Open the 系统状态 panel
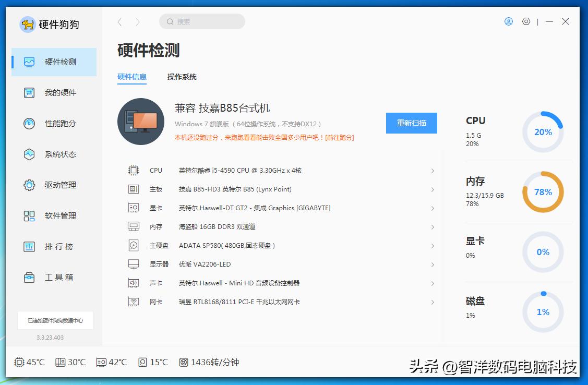Viewport: 588px width, 385px height. click(x=30, y=154)
